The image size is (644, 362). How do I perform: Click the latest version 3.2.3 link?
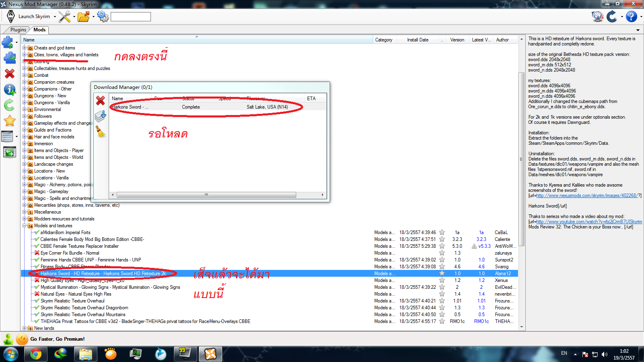tap(481, 239)
